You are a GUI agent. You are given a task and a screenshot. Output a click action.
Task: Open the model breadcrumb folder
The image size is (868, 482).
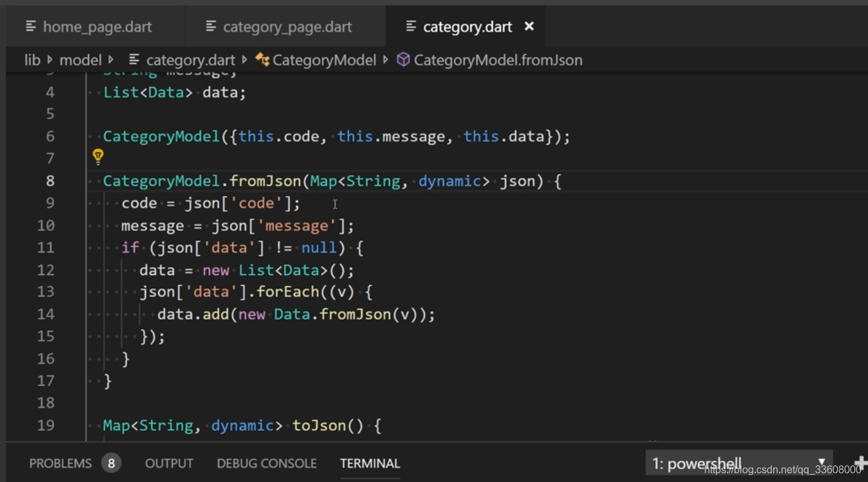point(81,60)
